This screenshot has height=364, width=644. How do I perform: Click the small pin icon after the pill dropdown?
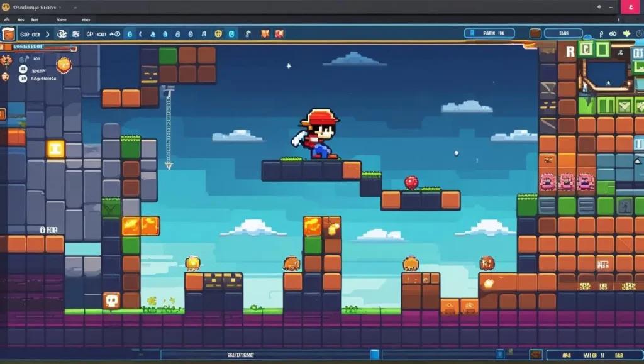(601, 34)
